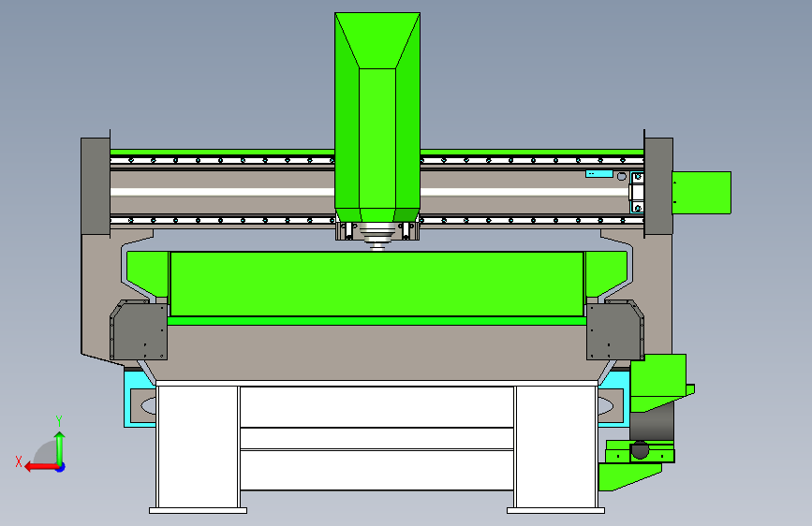Select the right dark gray corner cover with bolts
The height and width of the screenshot is (526, 812).
(615, 329)
